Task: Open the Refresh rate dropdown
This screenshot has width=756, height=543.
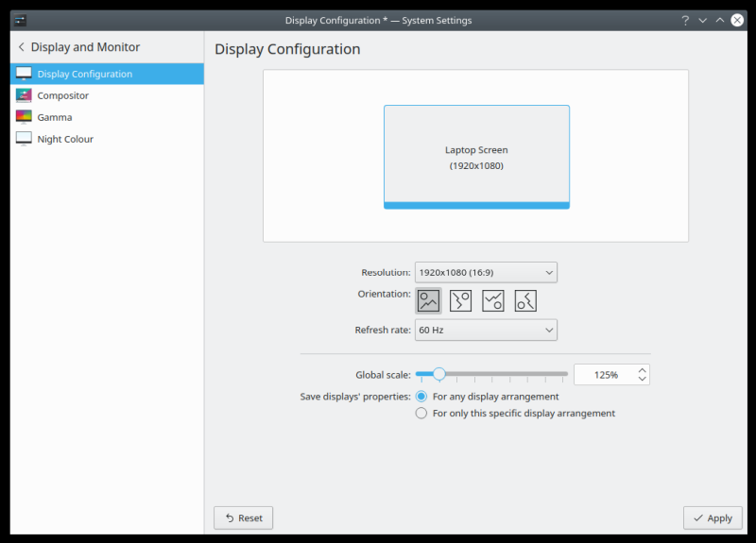Action: click(486, 330)
